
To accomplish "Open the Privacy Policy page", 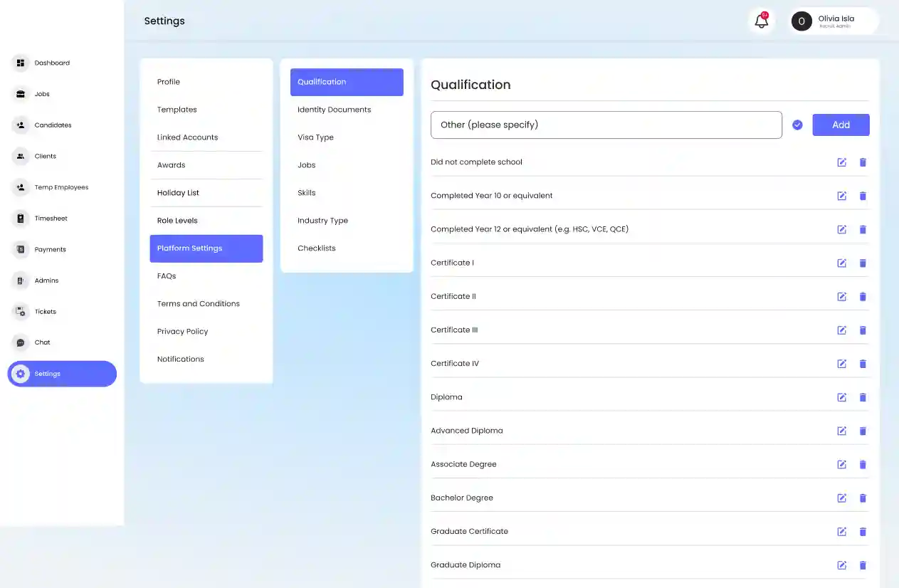I will coord(182,332).
